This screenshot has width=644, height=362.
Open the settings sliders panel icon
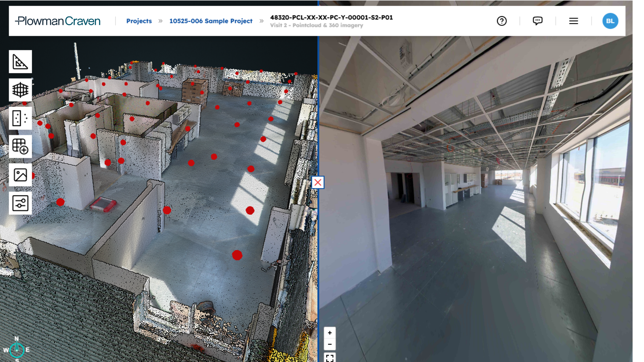point(20,203)
